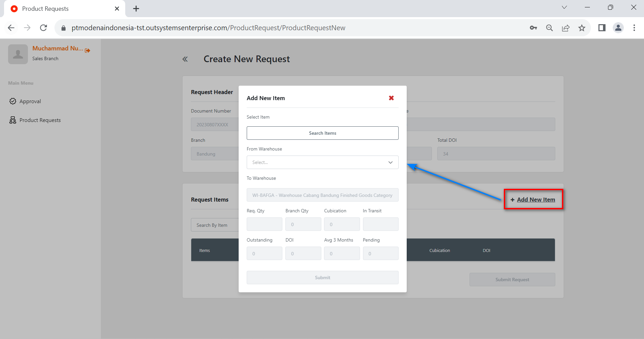Open the browser share icon
The width and height of the screenshot is (644, 339).
pos(566,28)
